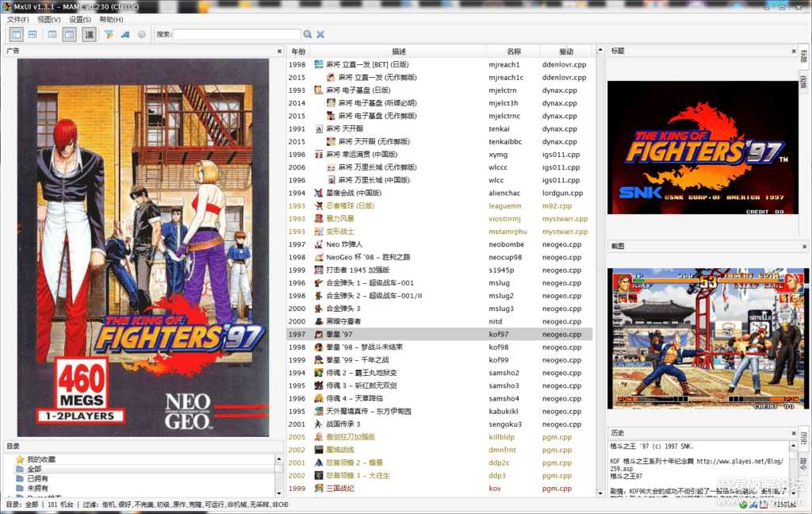Sort list by 驱动 column header
Viewport: 812px width, 514px height.
coord(565,51)
